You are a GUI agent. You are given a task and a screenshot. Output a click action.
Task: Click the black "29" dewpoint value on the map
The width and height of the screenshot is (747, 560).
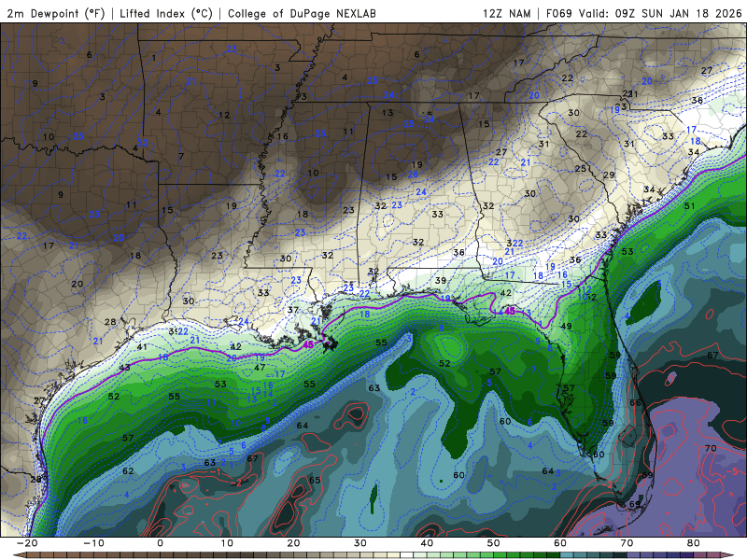coord(609,175)
